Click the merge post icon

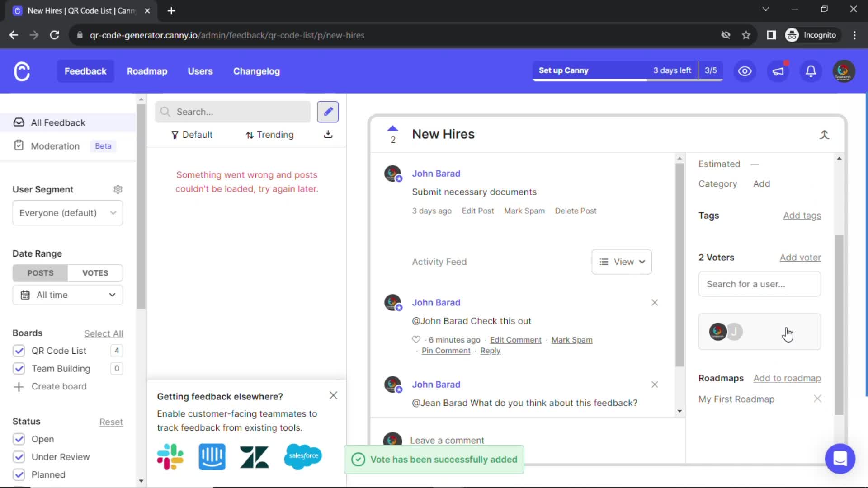824,135
